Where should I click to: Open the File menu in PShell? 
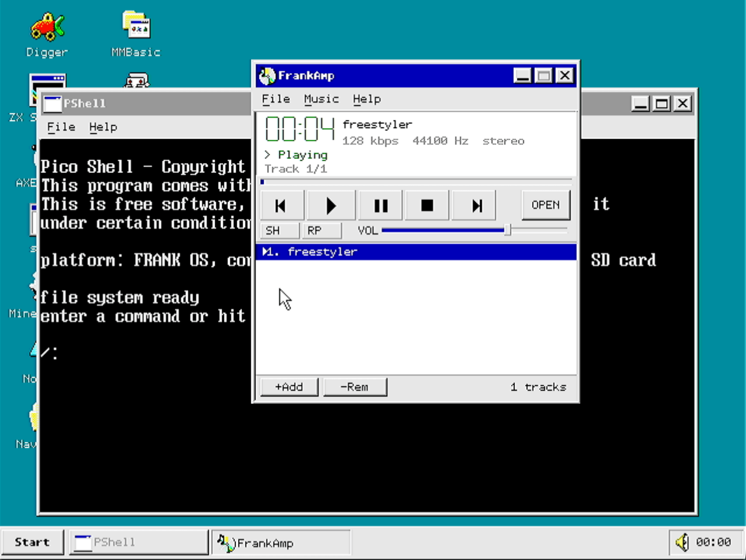point(61,126)
